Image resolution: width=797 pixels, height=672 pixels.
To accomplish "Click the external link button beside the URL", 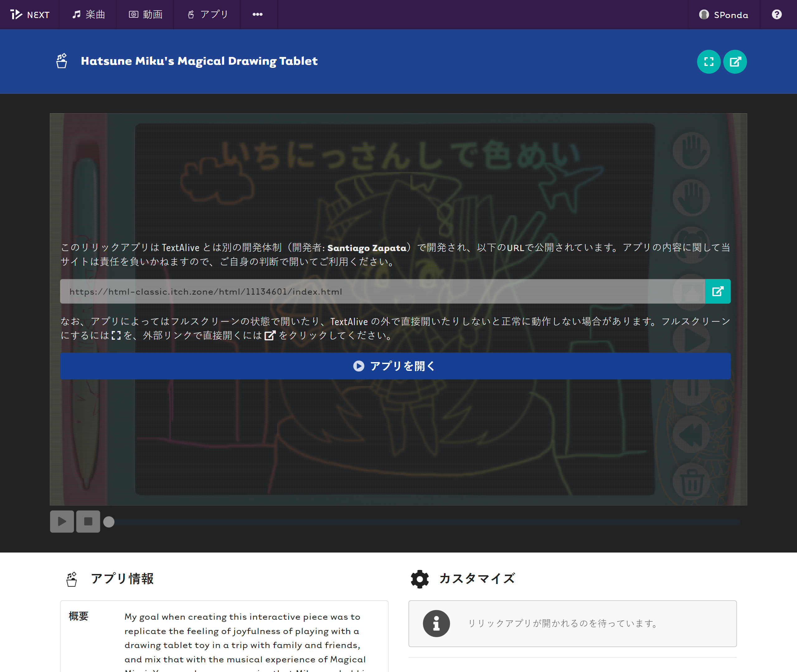I will pyautogui.click(x=718, y=292).
